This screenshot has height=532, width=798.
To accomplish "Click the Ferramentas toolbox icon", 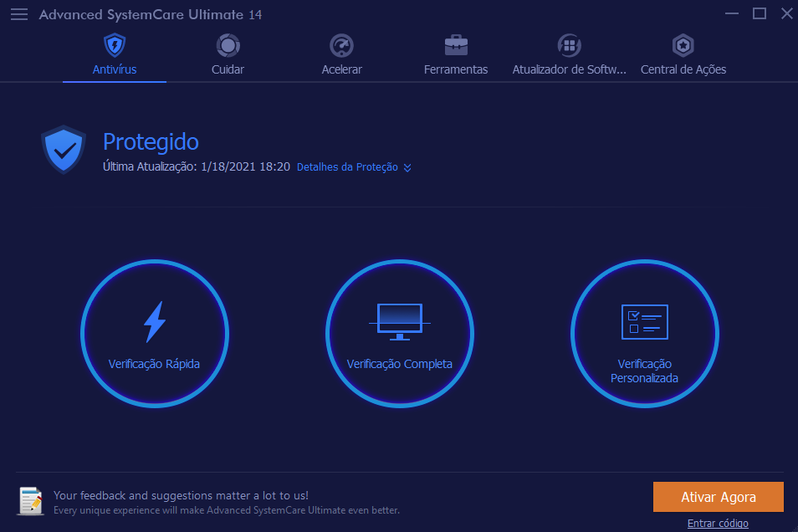I will (x=456, y=45).
